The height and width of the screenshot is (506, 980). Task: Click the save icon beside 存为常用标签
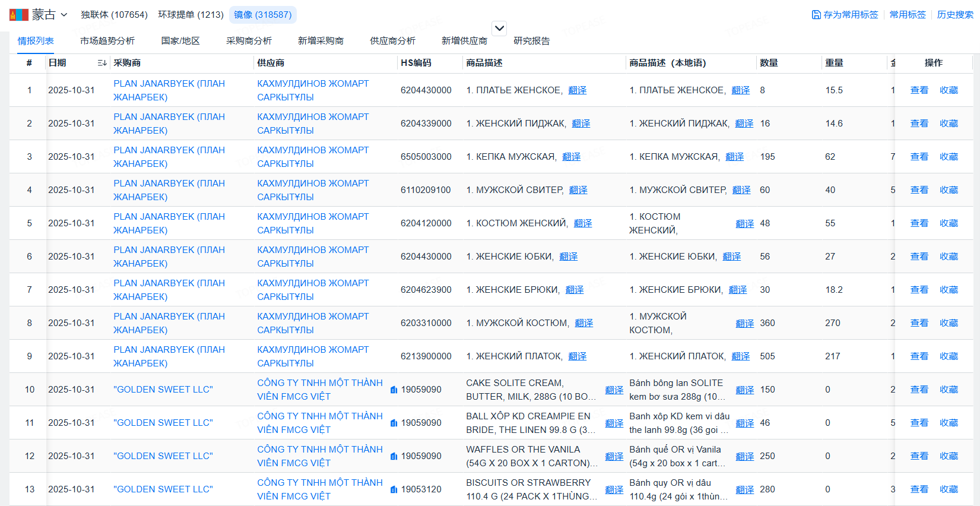pyautogui.click(x=816, y=15)
